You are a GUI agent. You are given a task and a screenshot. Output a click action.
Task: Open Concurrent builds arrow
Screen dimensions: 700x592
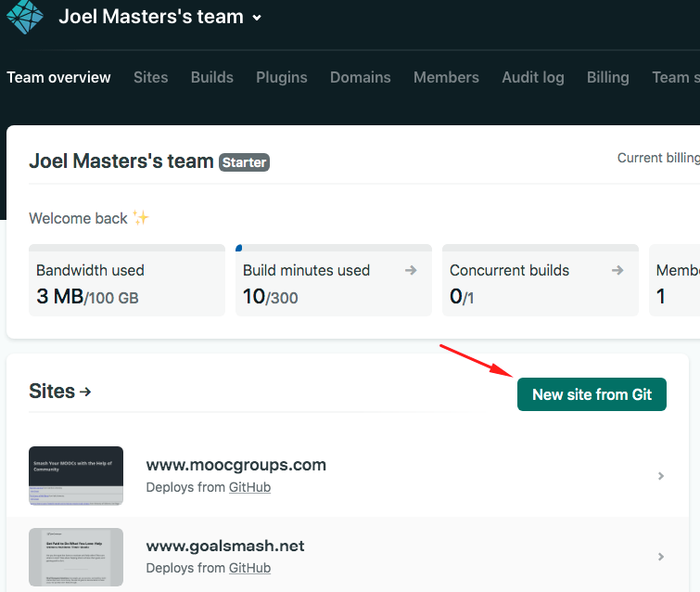coord(617,270)
